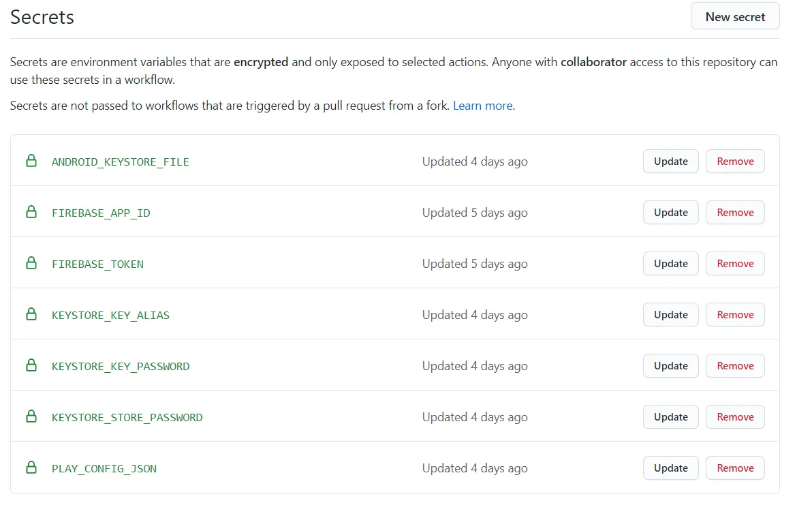Update the KEYSTORE_STORE_PASSWORD secret
This screenshot has height=518, width=812.
click(670, 417)
